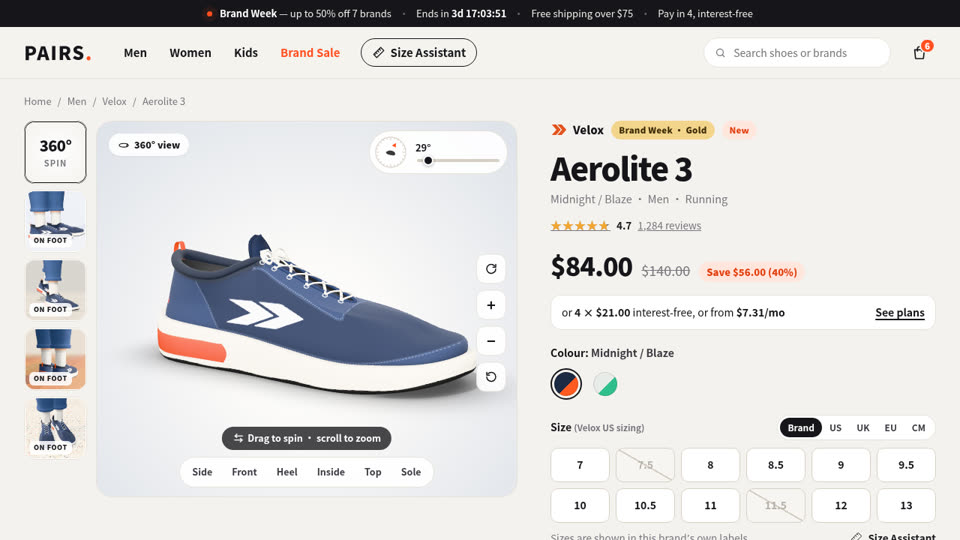Select the 360° SPIN thumbnail
This screenshot has height=540, width=960.
(55, 152)
